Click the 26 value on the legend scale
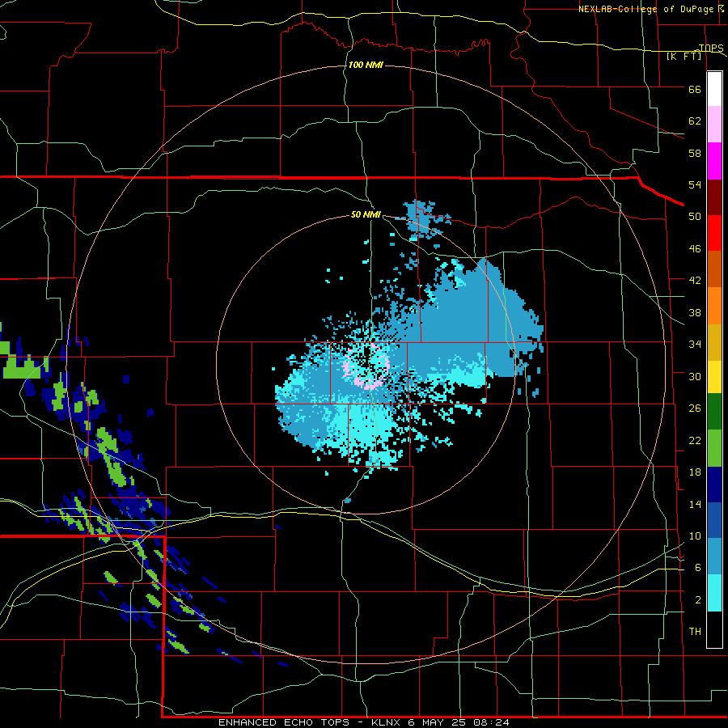 tap(695, 408)
